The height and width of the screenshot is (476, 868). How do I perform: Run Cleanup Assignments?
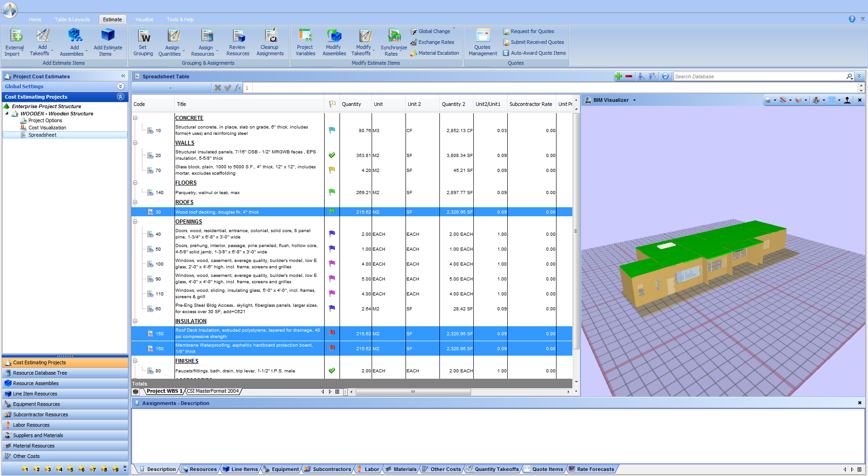pyautogui.click(x=270, y=42)
